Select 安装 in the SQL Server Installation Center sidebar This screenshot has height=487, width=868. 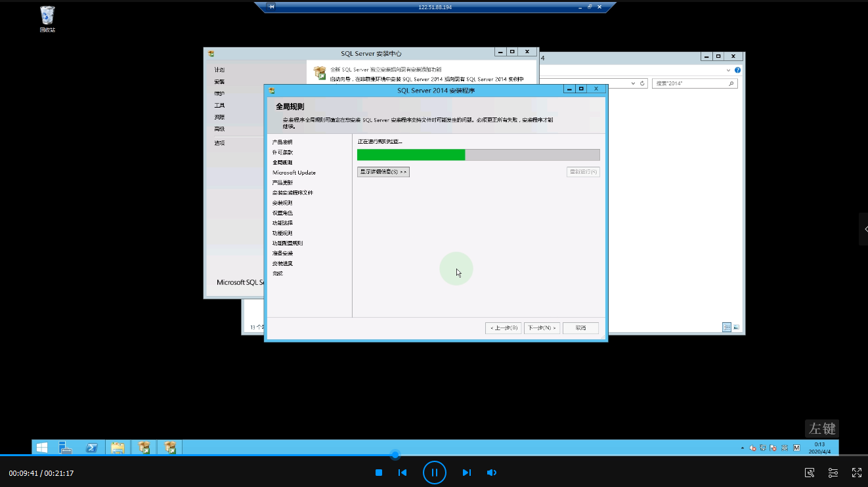tap(219, 82)
